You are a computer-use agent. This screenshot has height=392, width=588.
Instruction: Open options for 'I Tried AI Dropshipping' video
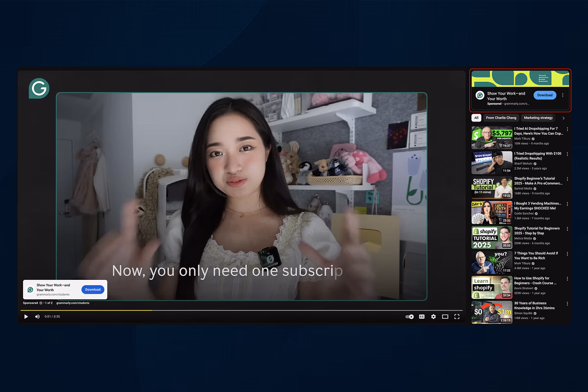coord(567,129)
